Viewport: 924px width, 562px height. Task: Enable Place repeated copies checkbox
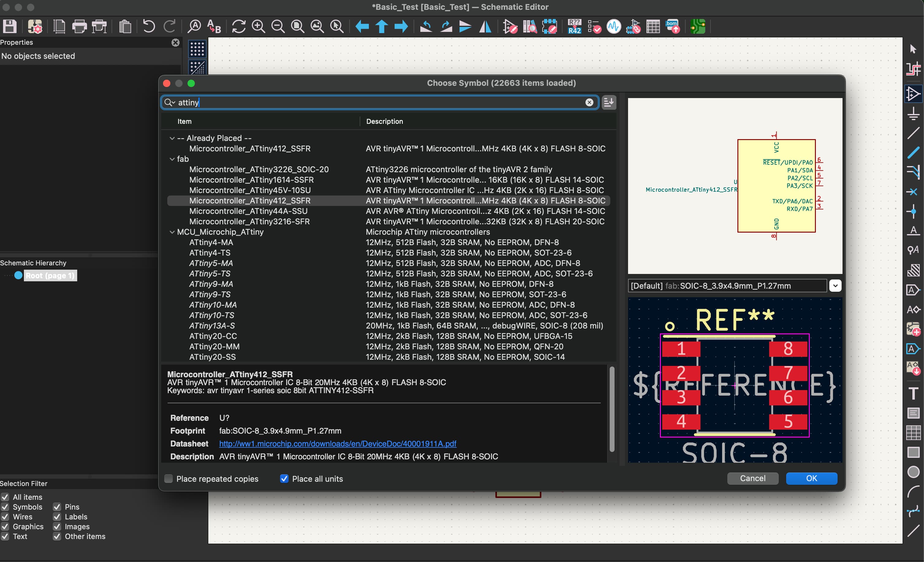[169, 479]
